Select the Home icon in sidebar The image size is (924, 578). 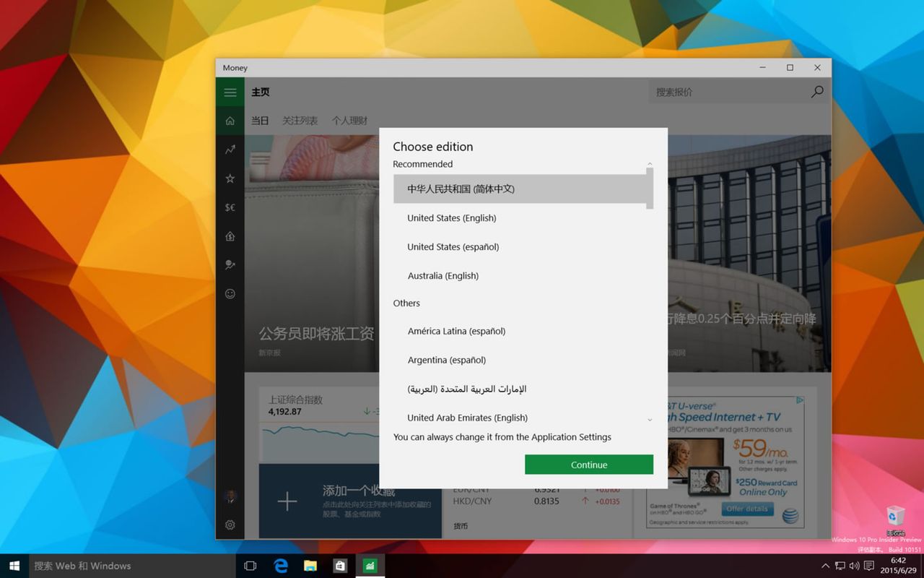coord(230,121)
